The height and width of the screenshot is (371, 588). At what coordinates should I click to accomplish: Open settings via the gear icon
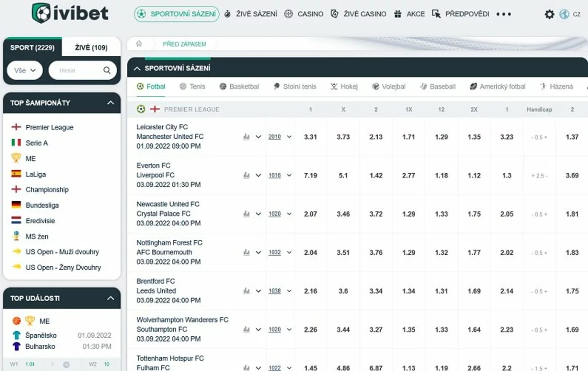pos(549,14)
